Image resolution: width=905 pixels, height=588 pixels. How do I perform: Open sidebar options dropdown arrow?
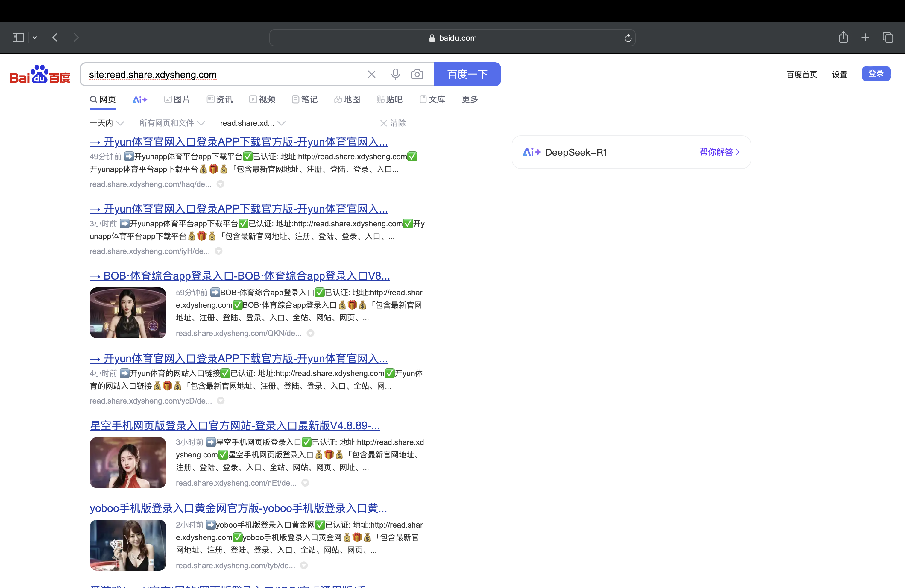(35, 37)
